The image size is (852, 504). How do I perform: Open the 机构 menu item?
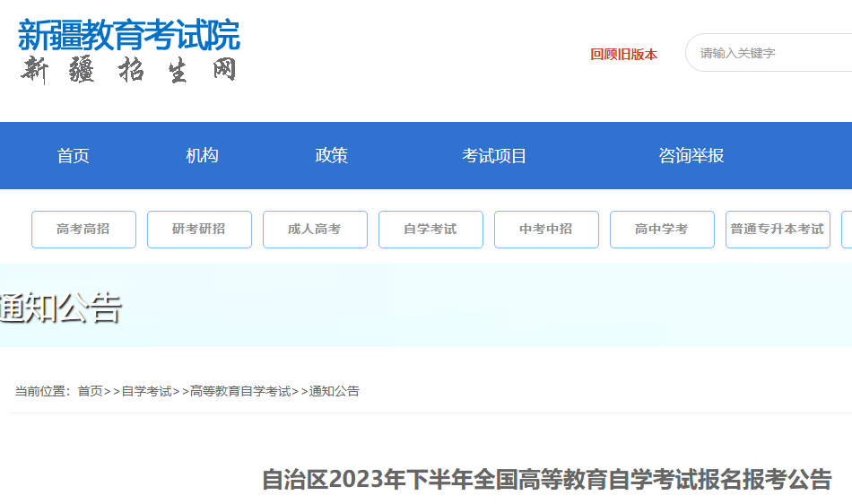pos(202,156)
